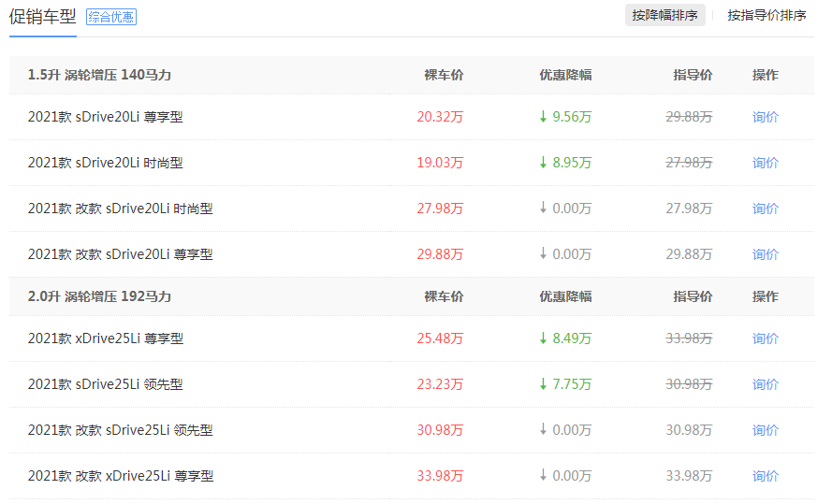
Task: Open 2021款 sDrive20Li 尊享型 model name
Action: [x=105, y=117]
